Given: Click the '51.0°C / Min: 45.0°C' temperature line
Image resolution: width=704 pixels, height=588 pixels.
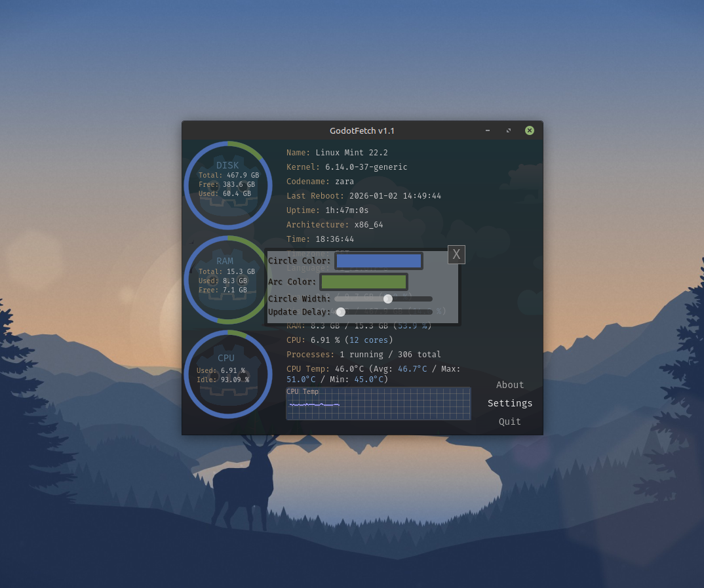Looking at the screenshot, I should click(337, 380).
